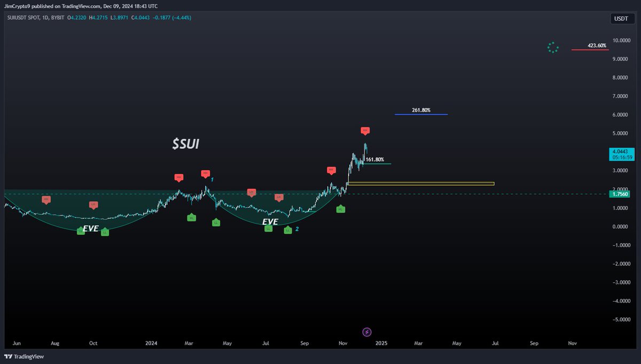The width and height of the screenshot is (641, 364).
Task: Click the $SUI text annotation
Action: [x=186, y=144]
